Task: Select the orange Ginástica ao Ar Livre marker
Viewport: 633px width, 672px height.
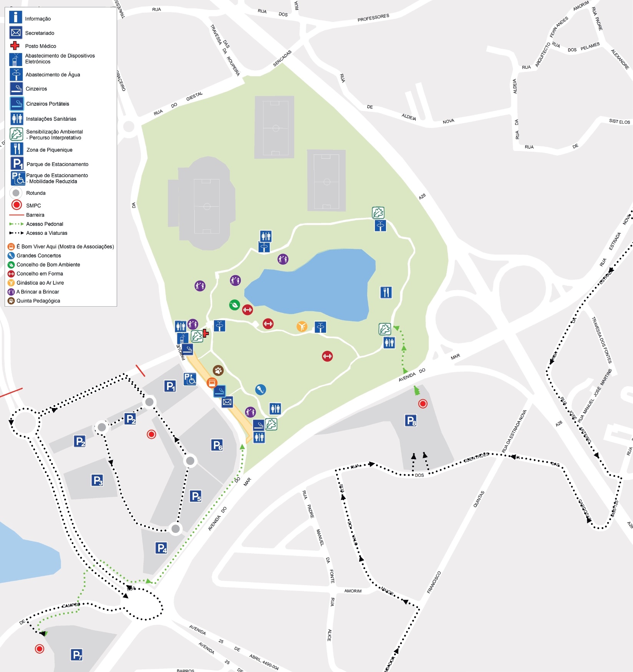Action: tap(302, 326)
